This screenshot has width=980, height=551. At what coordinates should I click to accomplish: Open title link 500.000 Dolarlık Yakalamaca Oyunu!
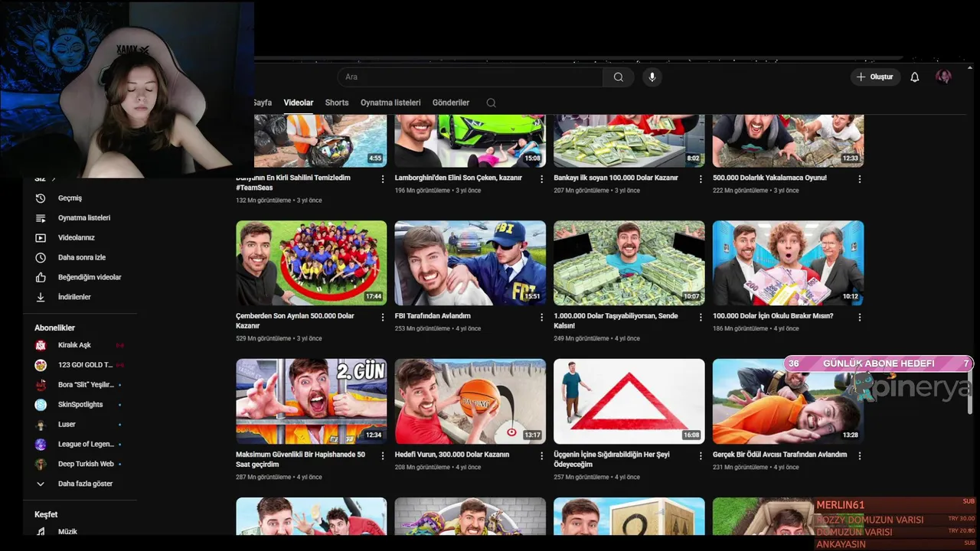tap(769, 178)
